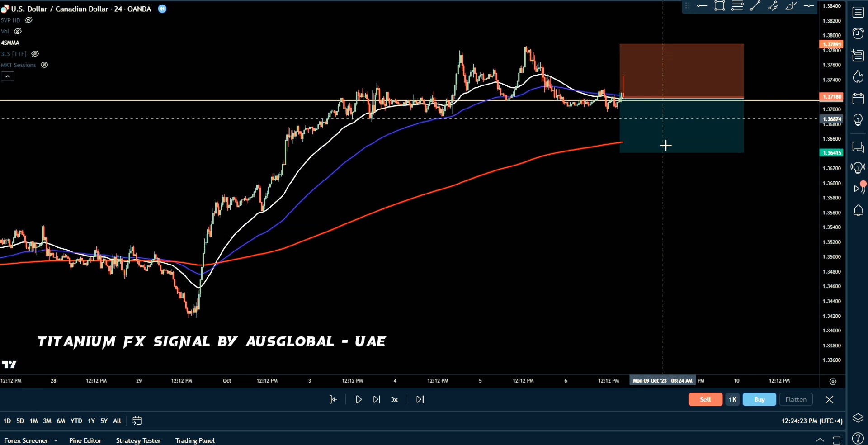The height and width of the screenshot is (445, 868).
Task: Grab the drawing toolbar drag handle
Action: (687, 6)
